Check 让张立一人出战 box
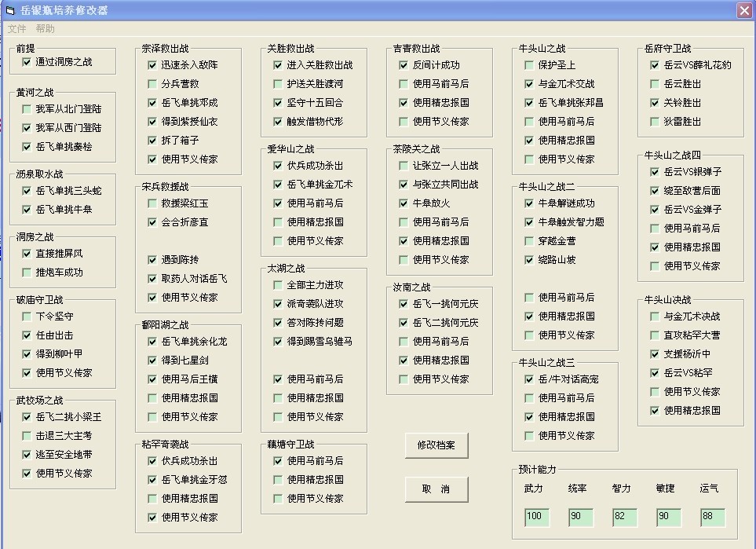756x549 pixels. 404,166
